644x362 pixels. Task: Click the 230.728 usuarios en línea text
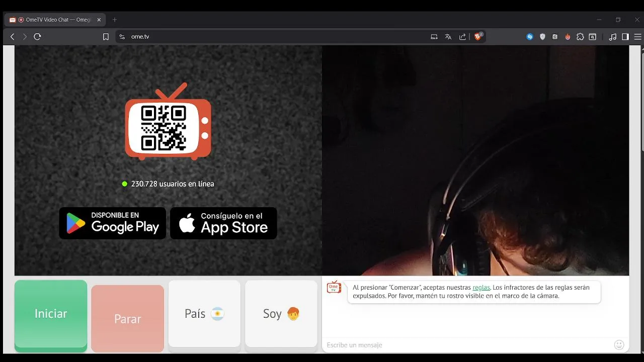click(x=173, y=184)
